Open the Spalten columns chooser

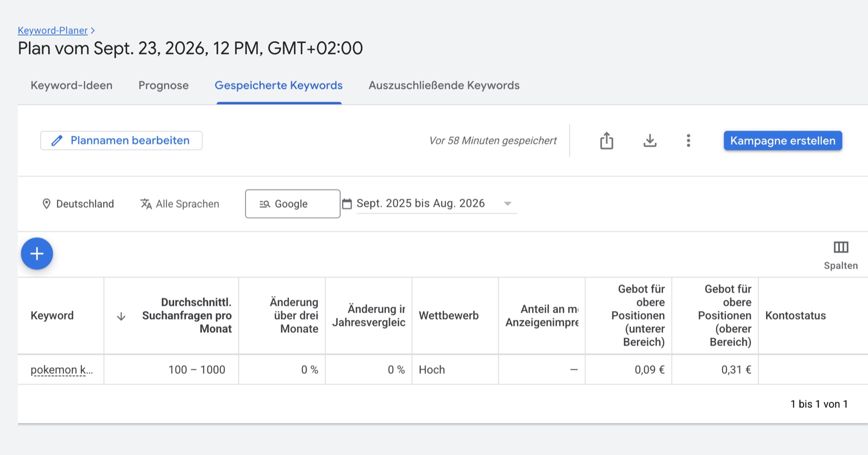(x=841, y=255)
